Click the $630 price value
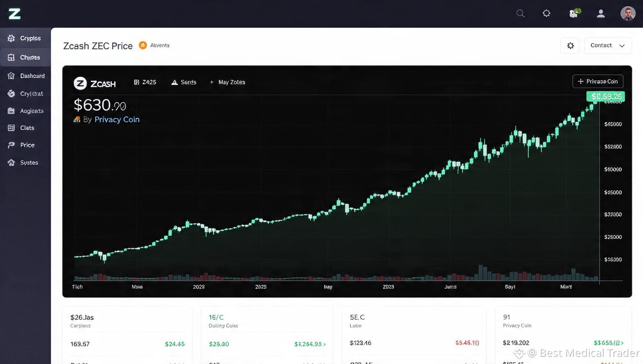Image resolution: width=643 pixels, height=364 pixels. 100,105
